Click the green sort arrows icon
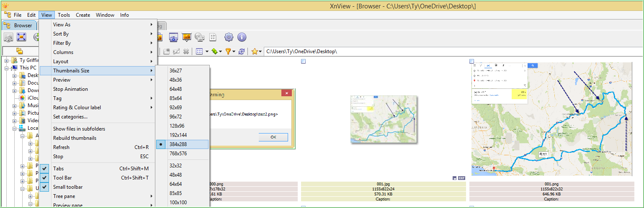Image resolution: width=644 pixels, height=208 pixels. coord(214,51)
